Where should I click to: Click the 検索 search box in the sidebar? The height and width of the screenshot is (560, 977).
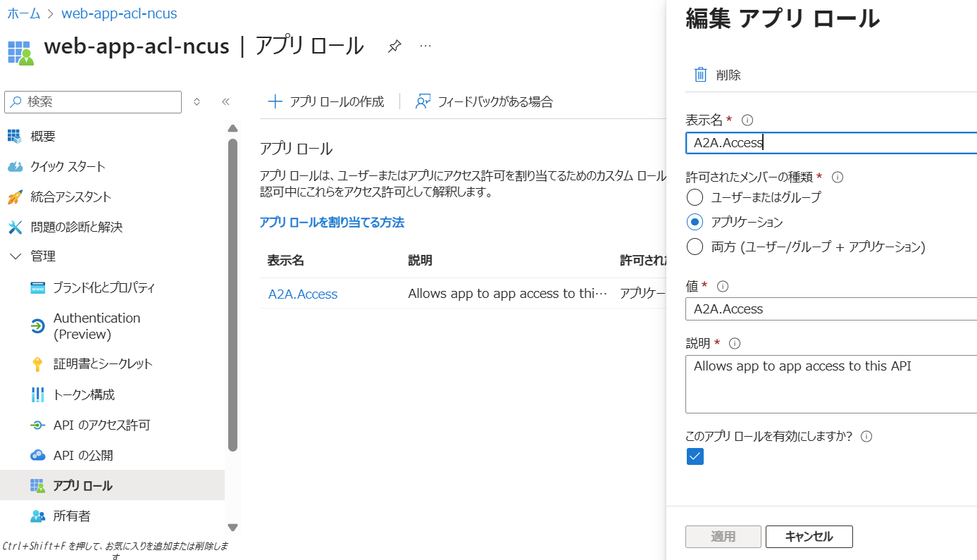point(93,102)
